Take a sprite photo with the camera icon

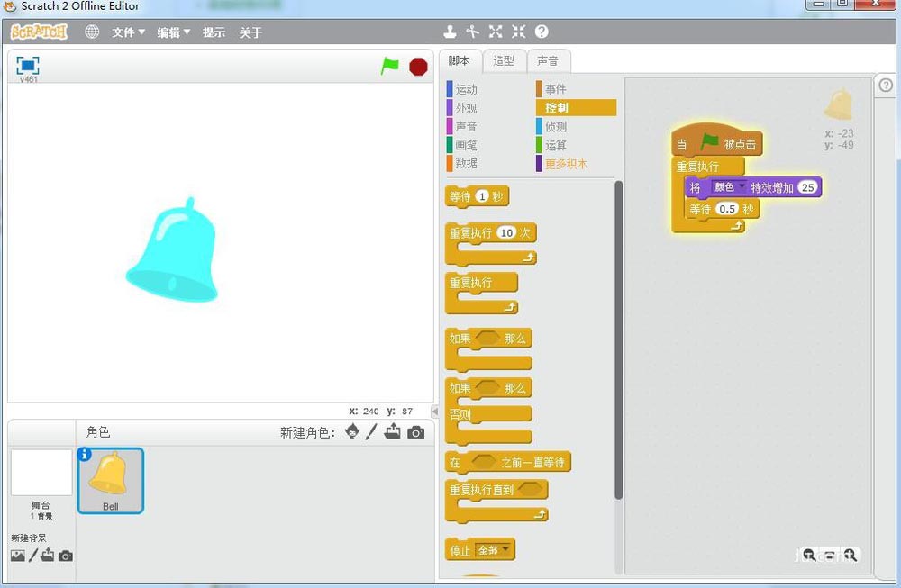pos(414,431)
